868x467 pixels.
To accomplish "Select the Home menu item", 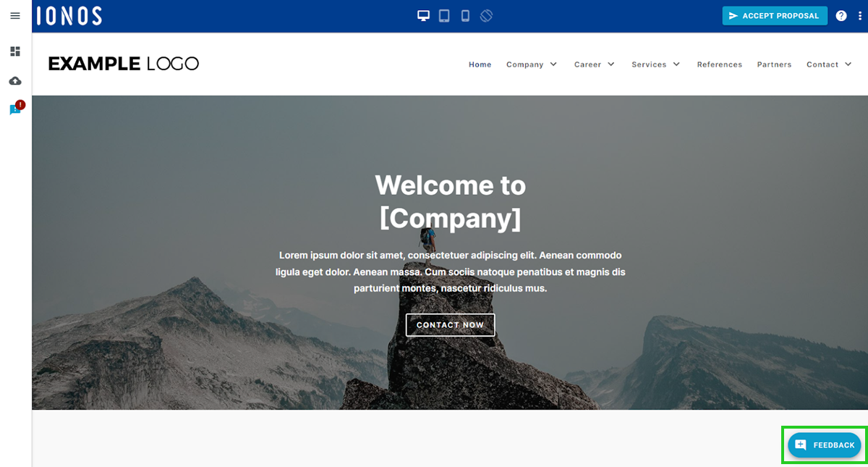I will (x=480, y=64).
